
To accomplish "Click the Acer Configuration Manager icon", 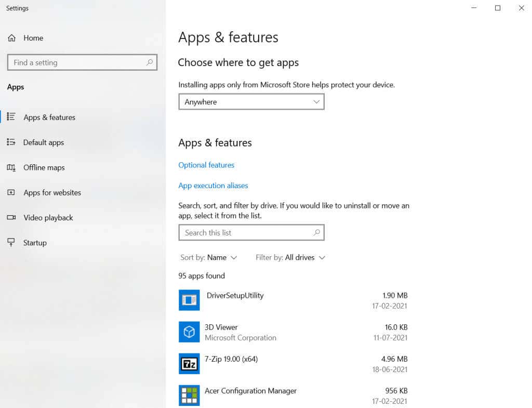I will [189, 395].
